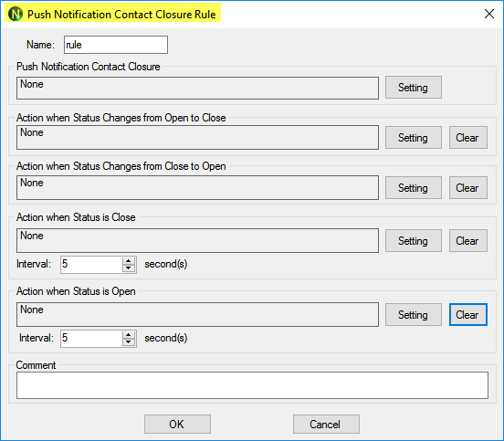This screenshot has width=504, height=441.
Task: Click inside the Comment text box
Action: [x=252, y=385]
